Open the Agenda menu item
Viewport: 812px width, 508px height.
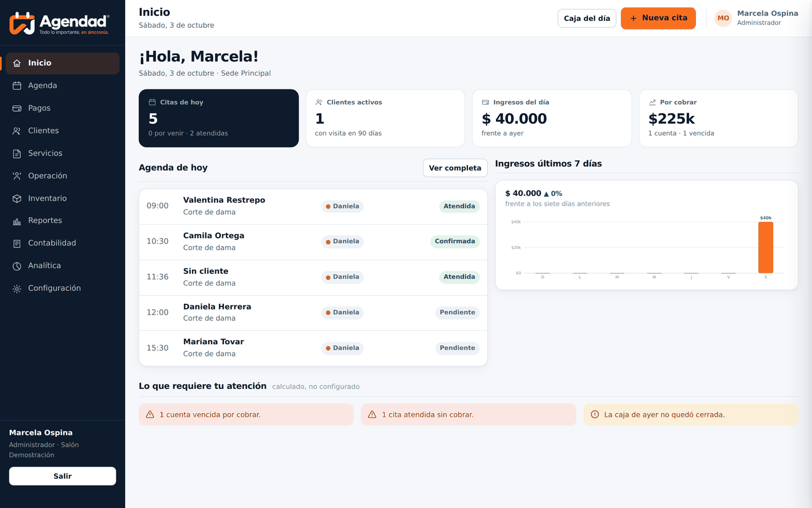[63, 85]
